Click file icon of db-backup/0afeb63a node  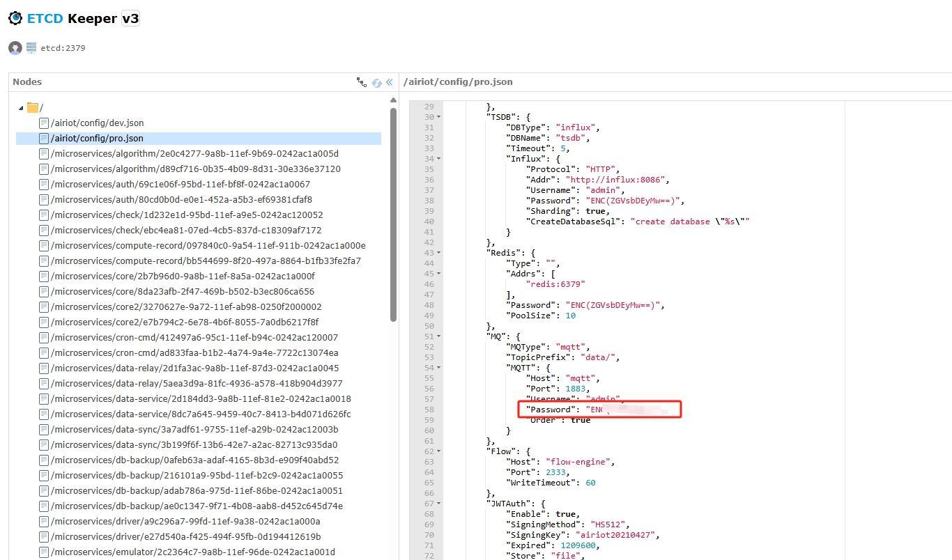pos(44,460)
